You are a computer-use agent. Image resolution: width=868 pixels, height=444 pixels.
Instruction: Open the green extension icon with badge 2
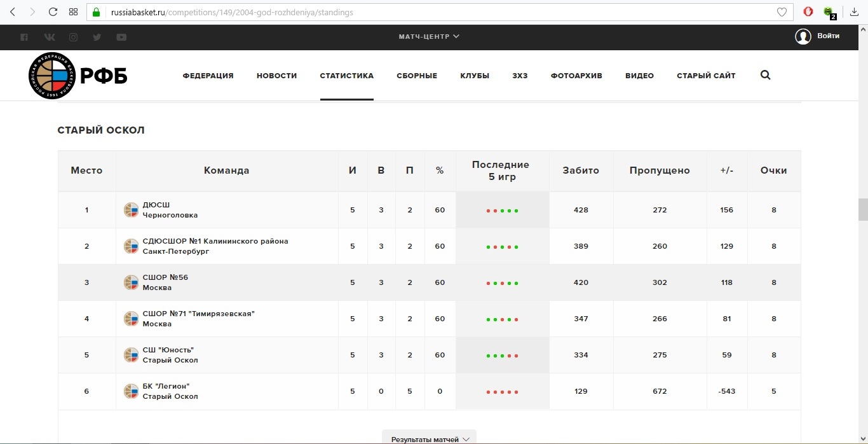coord(829,12)
